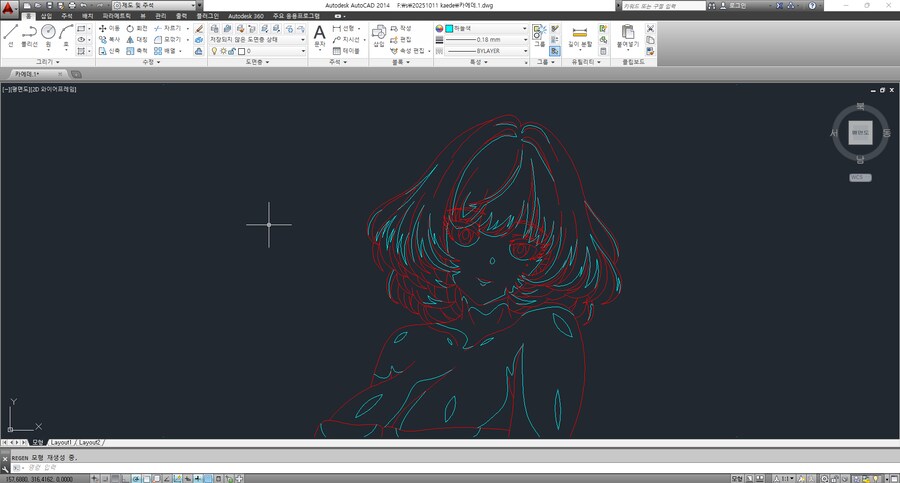Expand the Layers (도면층) panel
900x483 pixels.
(x=257, y=61)
